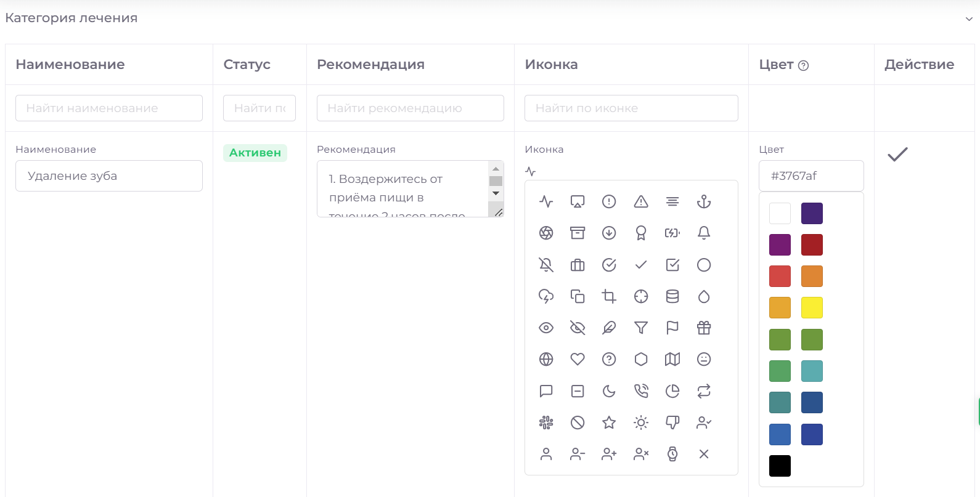
Task: Choose the moon icon
Action: [x=609, y=391]
